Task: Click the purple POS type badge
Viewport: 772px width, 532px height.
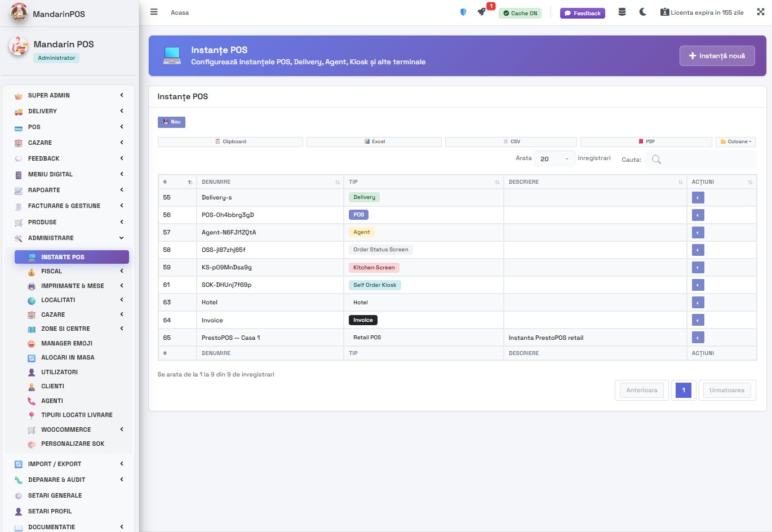Action: tap(359, 215)
